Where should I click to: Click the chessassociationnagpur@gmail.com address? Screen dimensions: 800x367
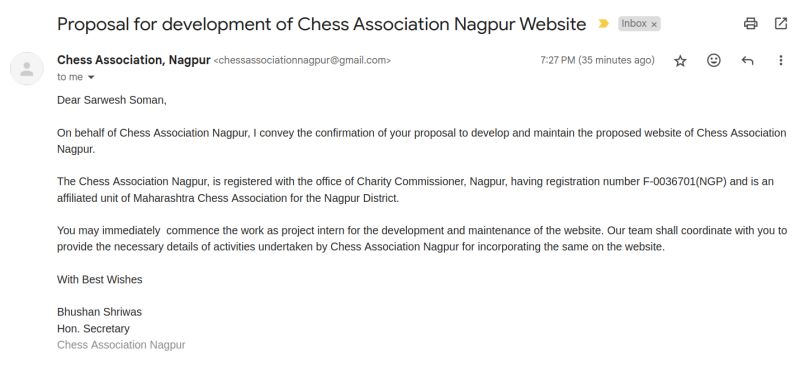[x=302, y=60]
